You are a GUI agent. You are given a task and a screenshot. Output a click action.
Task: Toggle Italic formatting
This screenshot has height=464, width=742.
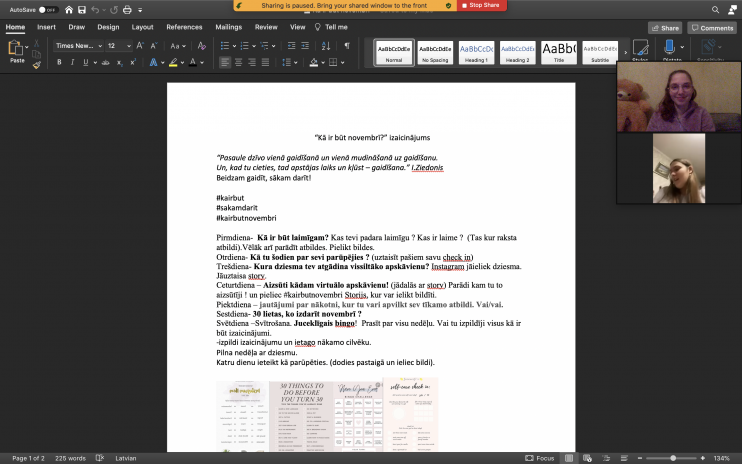[x=73, y=62]
